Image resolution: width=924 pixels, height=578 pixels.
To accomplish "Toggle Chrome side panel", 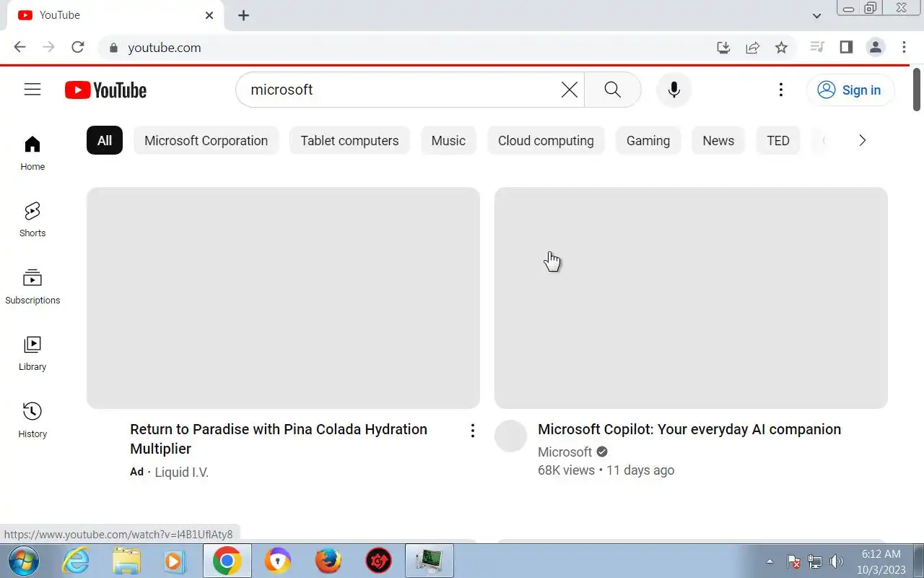I will coord(846,48).
